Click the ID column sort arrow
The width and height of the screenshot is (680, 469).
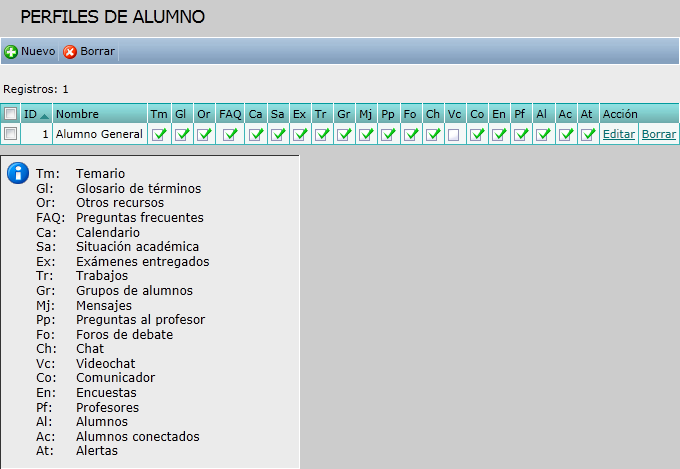pos(44,116)
